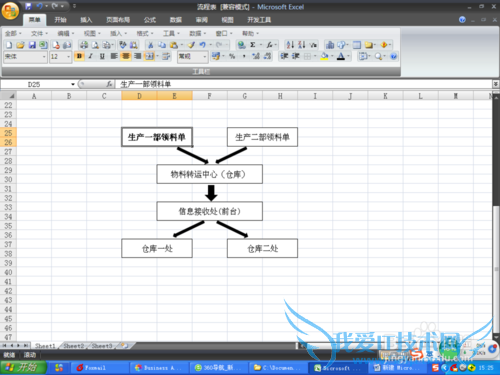The height and width of the screenshot is (375, 500).
Task: Select the 生产二部领料单 flowchart box
Action: [x=262, y=137]
